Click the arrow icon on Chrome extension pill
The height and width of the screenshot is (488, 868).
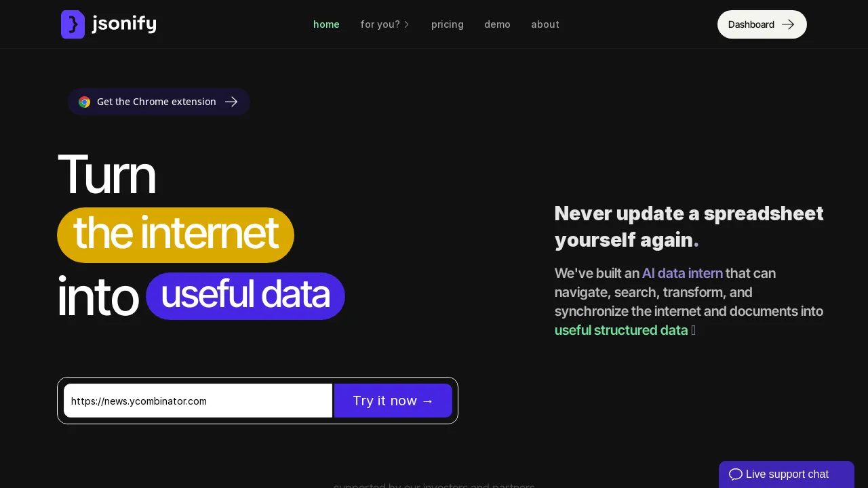point(231,102)
